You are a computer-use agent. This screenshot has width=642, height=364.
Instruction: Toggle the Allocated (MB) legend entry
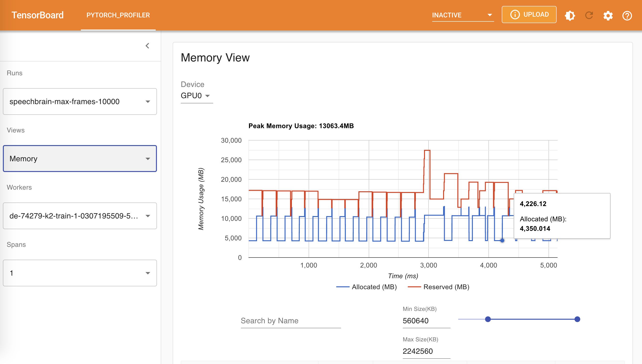(367, 287)
